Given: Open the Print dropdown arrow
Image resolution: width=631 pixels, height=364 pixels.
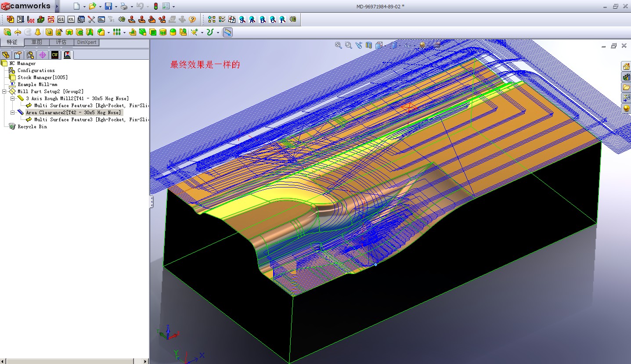Looking at the screenshot, I should pos(131,7).
